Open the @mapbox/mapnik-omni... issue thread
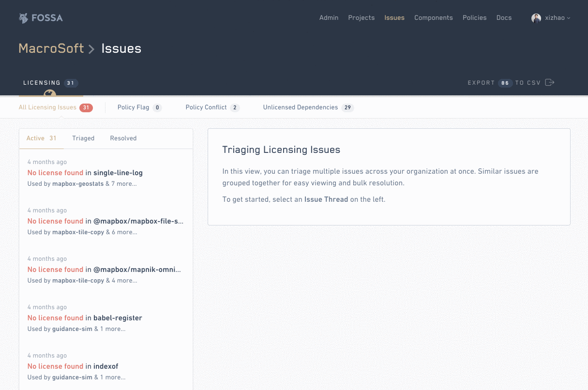 (x=106, y=270)
